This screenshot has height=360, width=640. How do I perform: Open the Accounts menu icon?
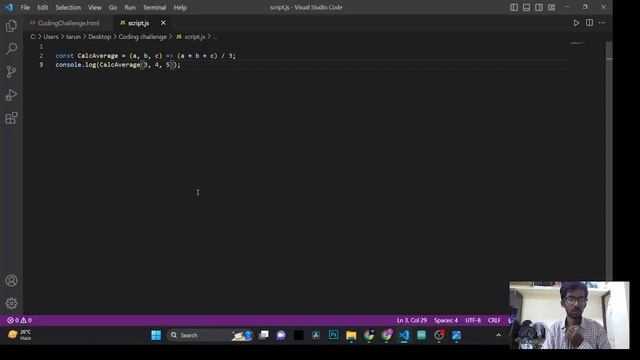(x=11, y=281)
